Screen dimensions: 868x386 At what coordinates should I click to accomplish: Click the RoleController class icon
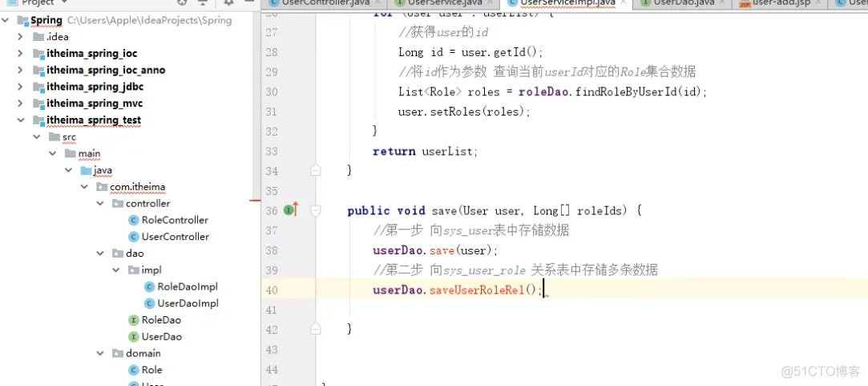[133, 220]
